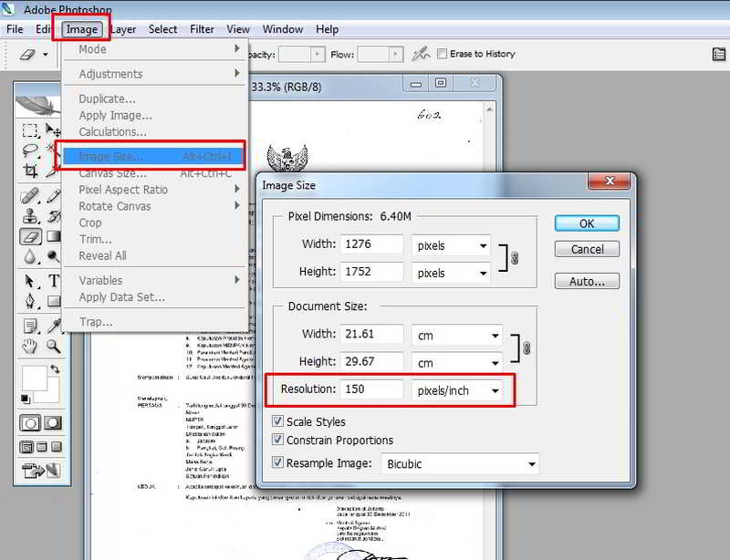Open the Adjustments submenu
The height and width of the screenshot is (560, 730).
coord(153,74)
